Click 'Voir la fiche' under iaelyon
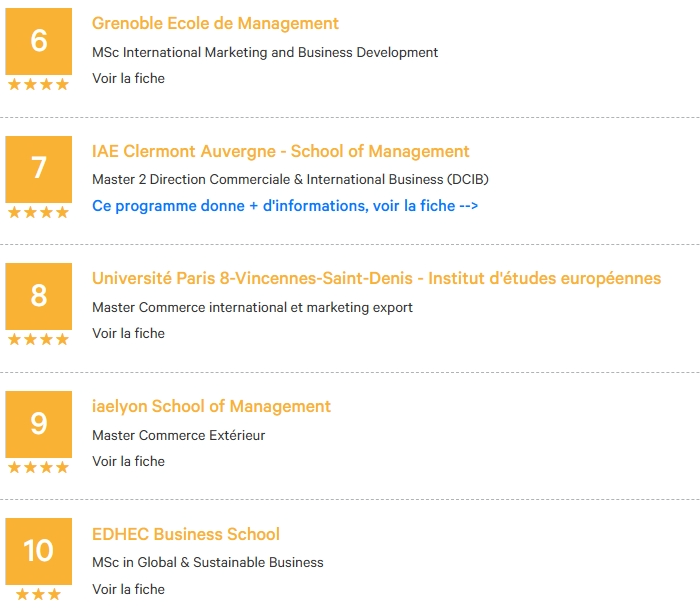Screen dimensions: 700x615 (128, 461)
